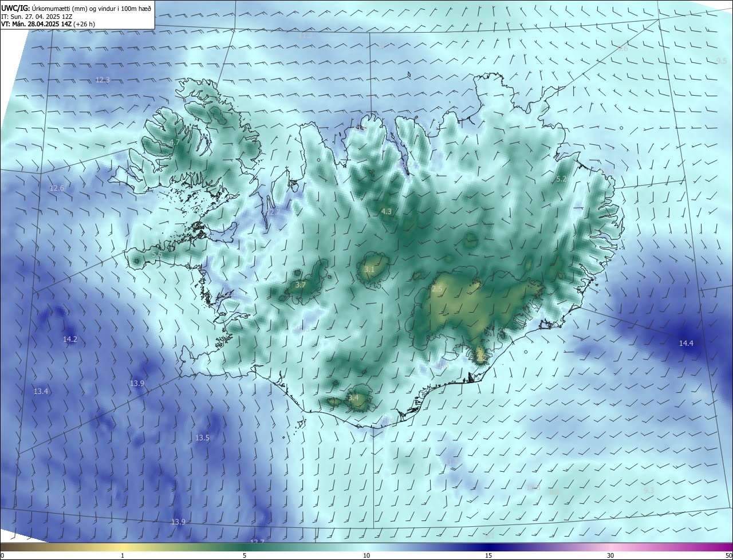Click the 3.1 value on Hofsjökull glacier
The height and width of the screenshot is (560, 733).
tap(369, 269)
